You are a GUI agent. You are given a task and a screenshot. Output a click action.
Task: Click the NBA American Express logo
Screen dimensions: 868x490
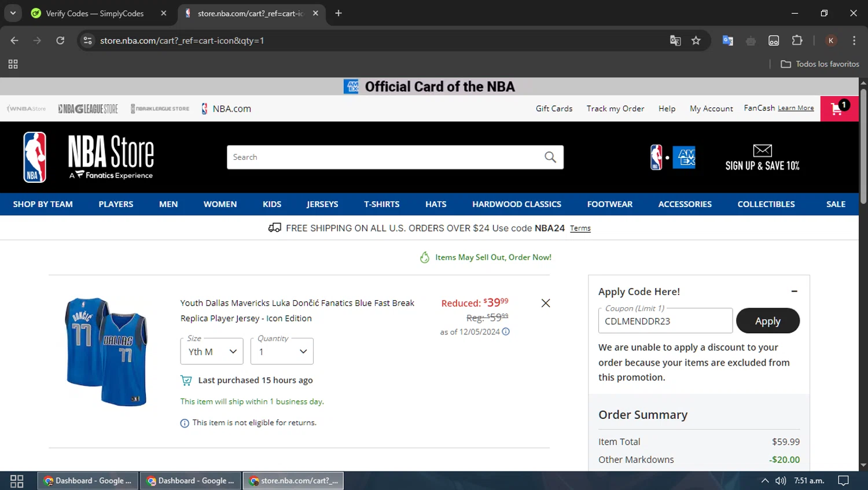click(672, 157)
